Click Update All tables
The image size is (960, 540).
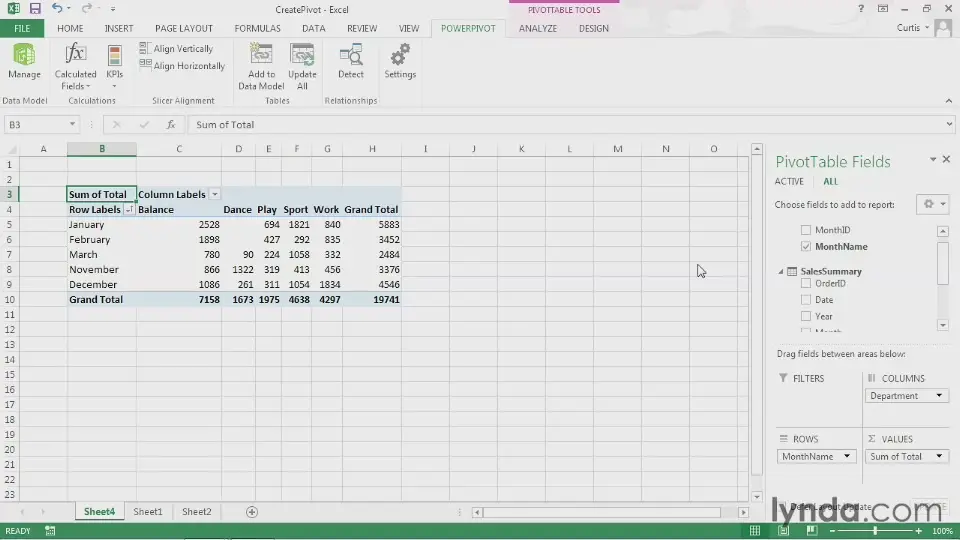[302, 67]
